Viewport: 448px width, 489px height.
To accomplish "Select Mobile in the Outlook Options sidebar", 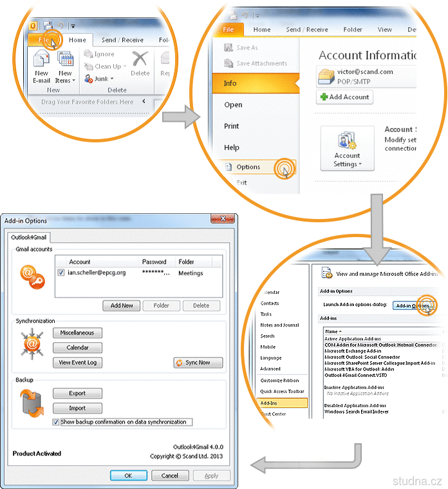I will [268, 347].
